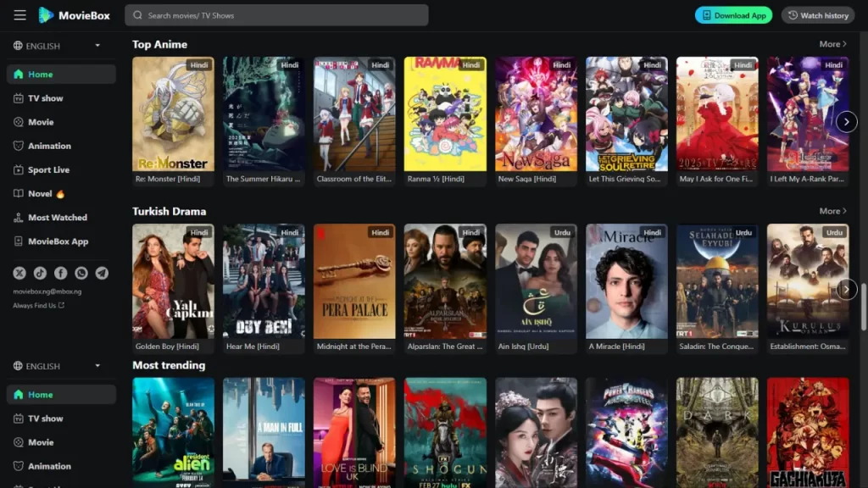This screenshot has width=868, height=488.
Task: Open the Re: Monster [Hindi] poster
Action: [173, 114]
